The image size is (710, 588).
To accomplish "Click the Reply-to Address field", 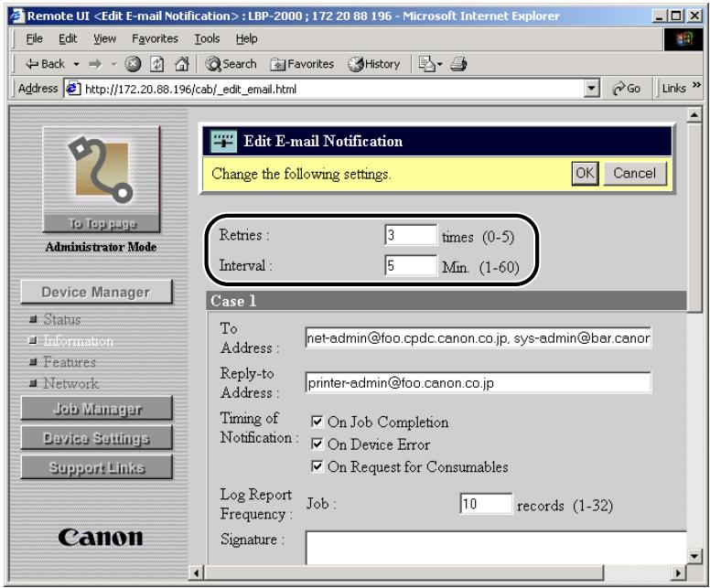I will [x=479, y=383].
